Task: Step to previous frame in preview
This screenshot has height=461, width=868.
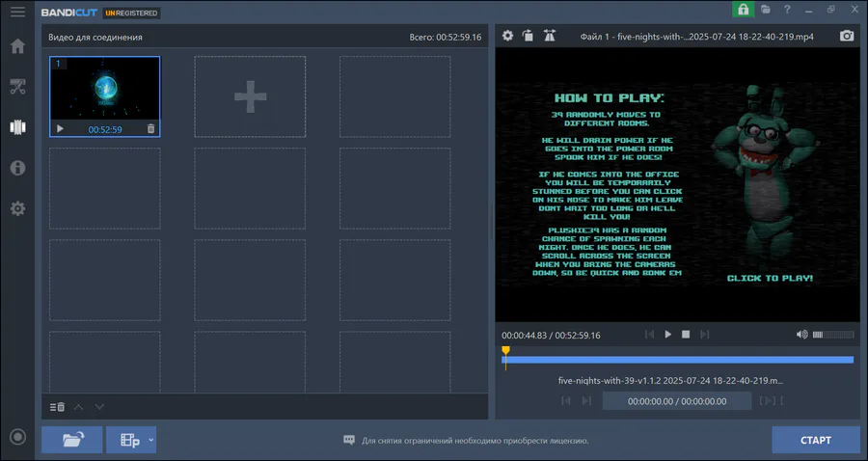Action: pyautogui.click(x=650, y=335)
